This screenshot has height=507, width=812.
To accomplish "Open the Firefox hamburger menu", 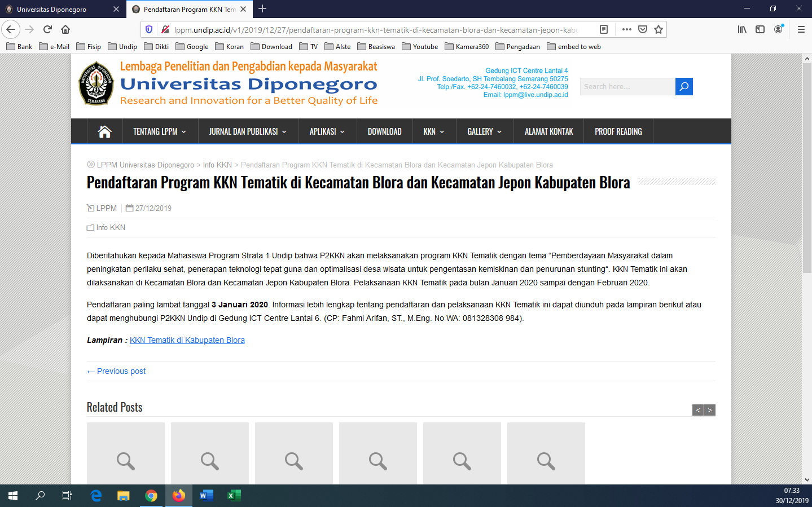I will [x=801, y=29].
